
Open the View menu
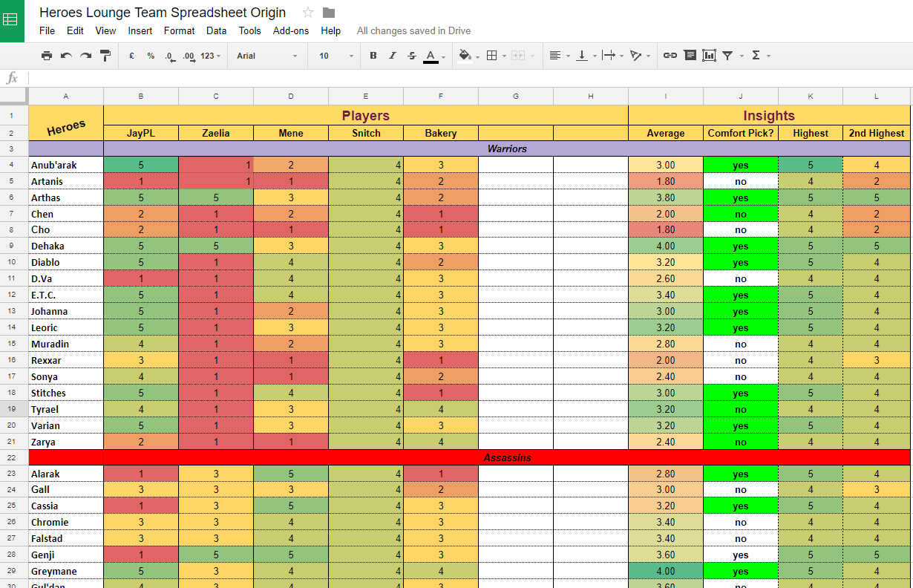coord(105,31)
